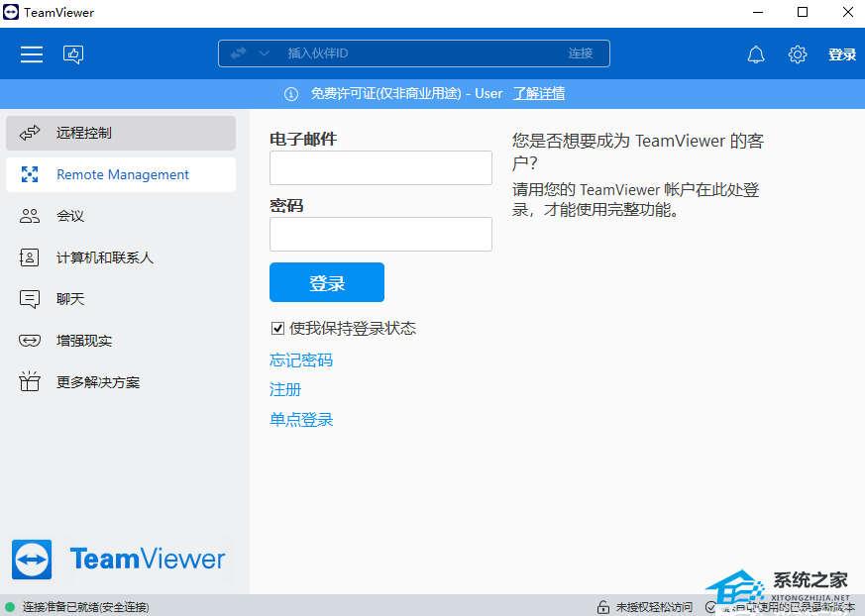Click the 连接 connect button
Viewport: 865px width, 616px height.
click(x=581, y=53)
